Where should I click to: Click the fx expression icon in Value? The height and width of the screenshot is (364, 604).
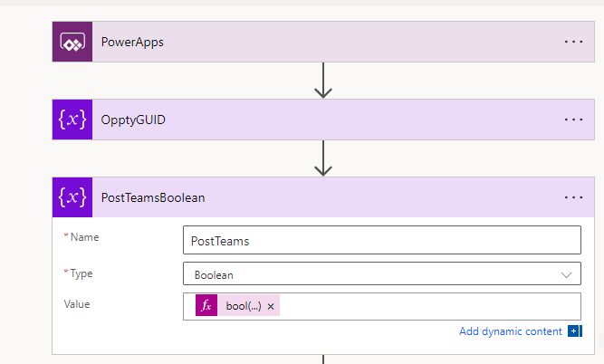pos(206,307)
